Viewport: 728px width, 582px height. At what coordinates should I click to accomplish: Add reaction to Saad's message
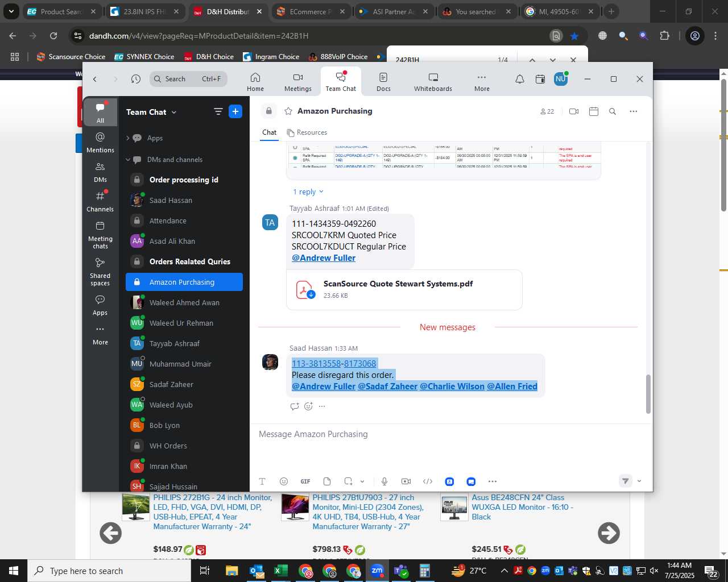click(x=308, y=406)
